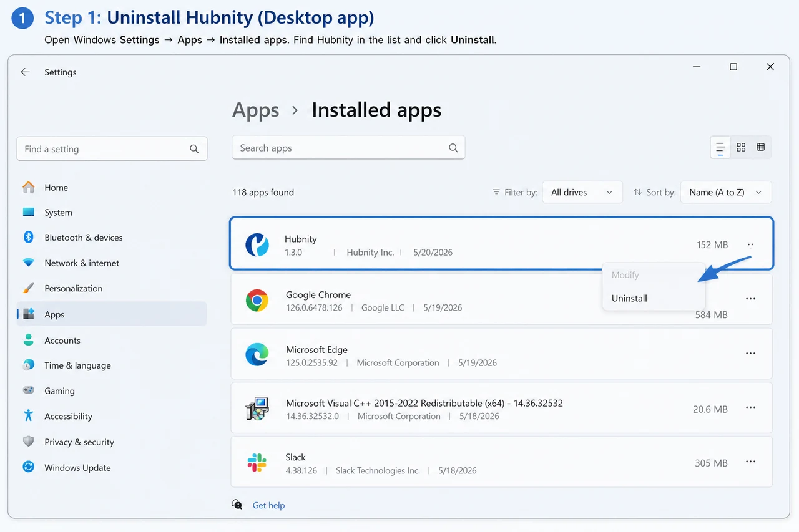The width and height of the screenshot is (799, 532).
Task: Switch to list view layout icon
Action: (720, 148)
